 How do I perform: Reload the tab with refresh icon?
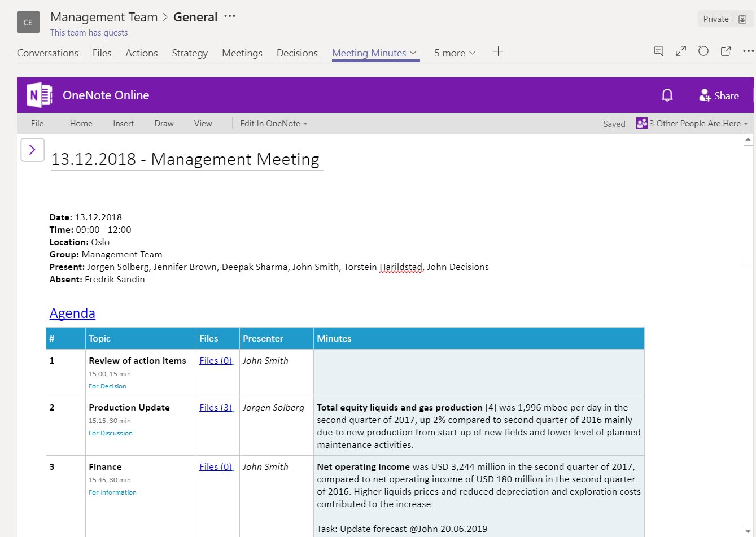(x=703, y=51)
